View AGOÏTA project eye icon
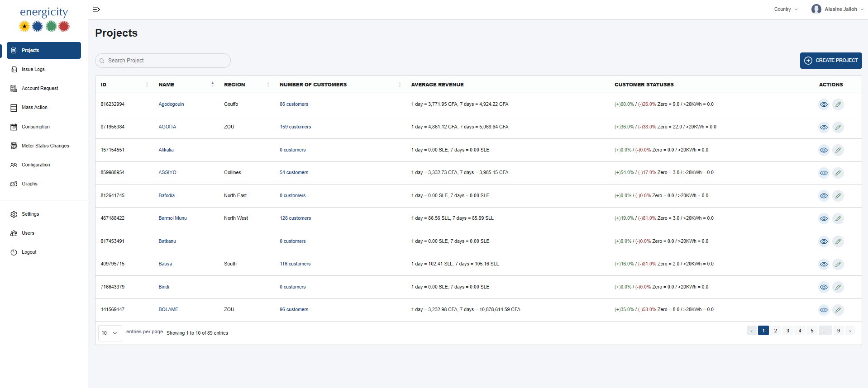The height and width of the screenshot is (388, 868). pos(824,127)
